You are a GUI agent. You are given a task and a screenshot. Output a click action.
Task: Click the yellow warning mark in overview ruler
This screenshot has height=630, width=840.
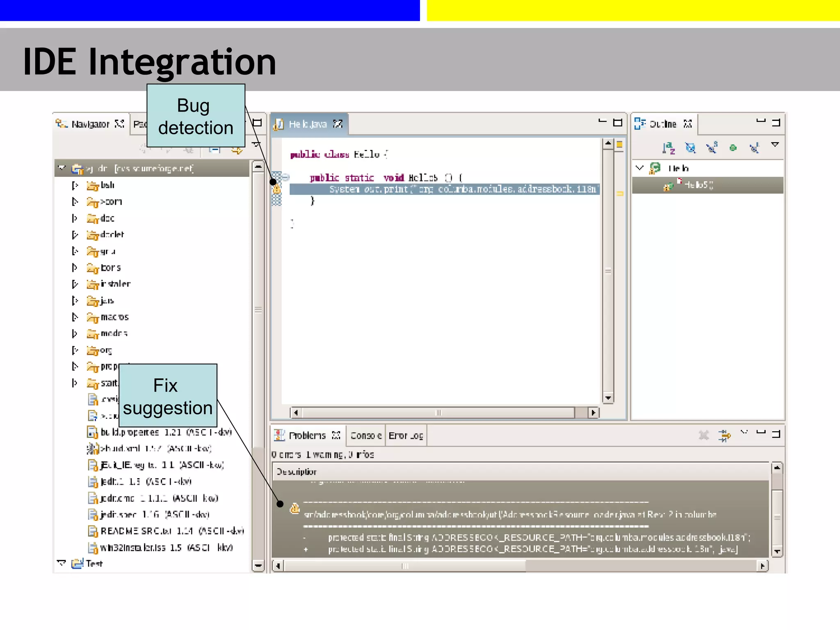[620, 193]
